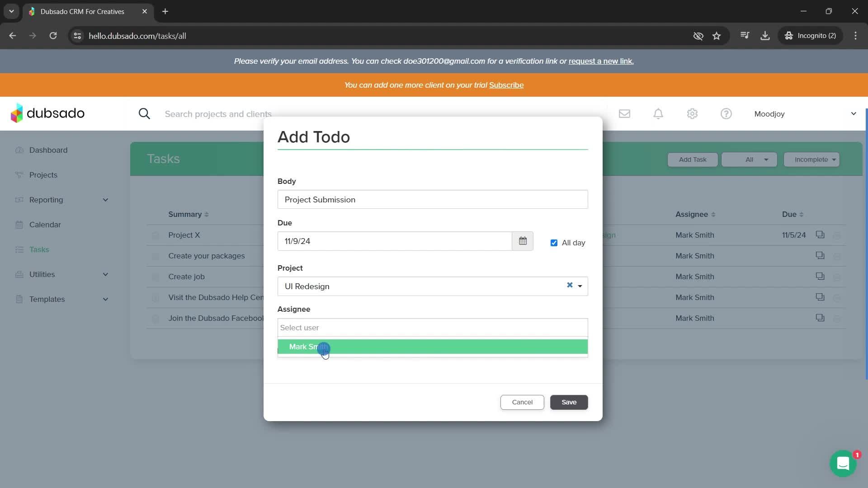Open the Incognito (2) profile button
Image resolution: width=868 pixels, height=488 pixels.
pyautogui.click(x=811, y=36)
